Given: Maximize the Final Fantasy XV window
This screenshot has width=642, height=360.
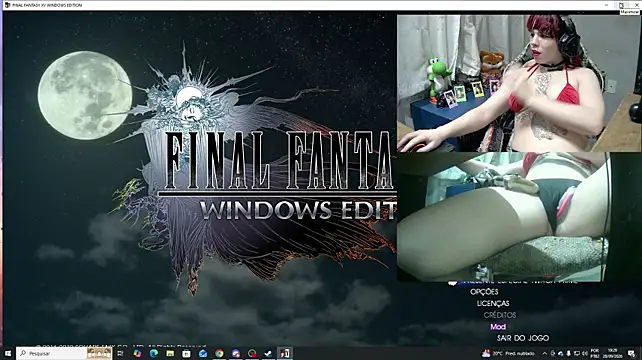Looking at the screenshot, I should pyautogui.click(x=622, y=5).
